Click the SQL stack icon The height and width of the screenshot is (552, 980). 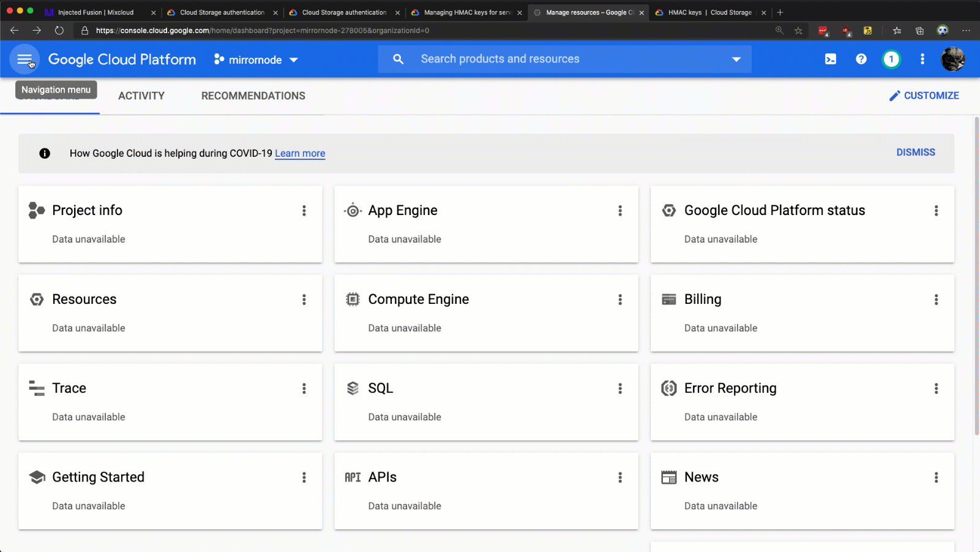pos(353,388)
